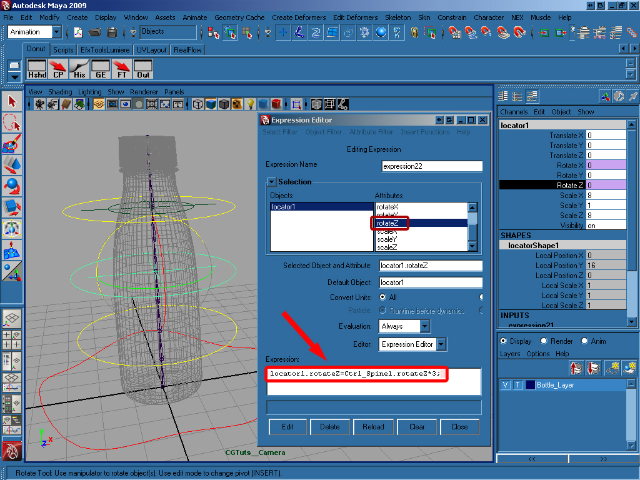Click the Expression Name input field
Viewport: 640px width, 480px height.
[x=431, y=166]
